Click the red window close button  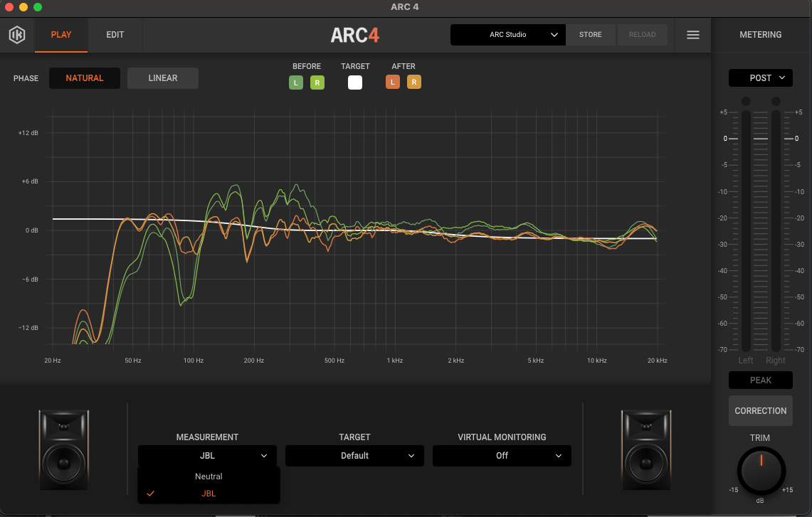coord(9,7)
